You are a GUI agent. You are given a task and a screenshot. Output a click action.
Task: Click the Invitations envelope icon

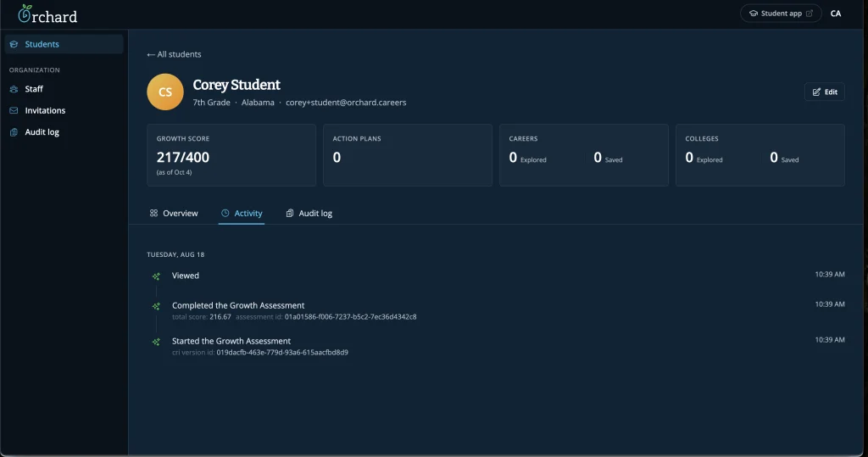[14, 110]
